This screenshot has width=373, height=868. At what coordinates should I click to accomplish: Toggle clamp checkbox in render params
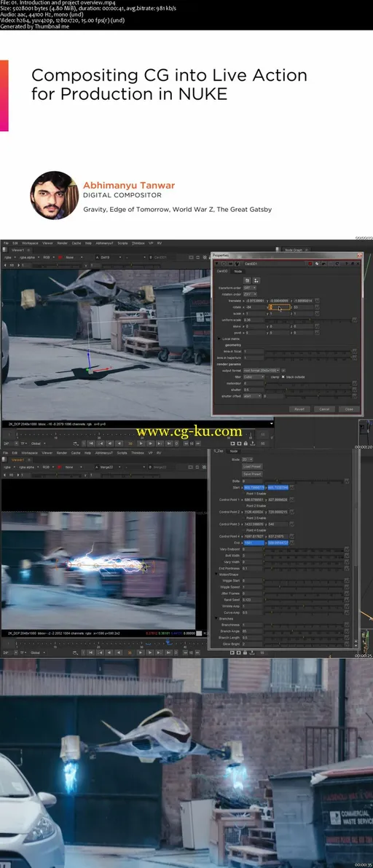[268, 377]
